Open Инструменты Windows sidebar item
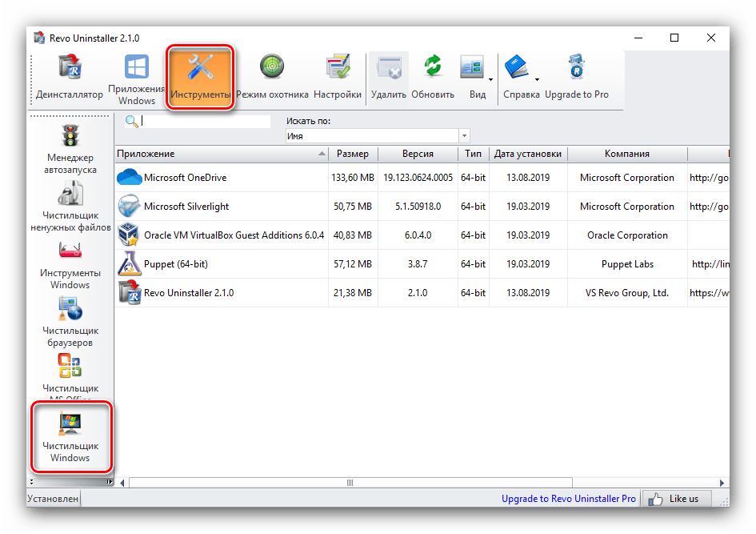The height and width of the screenshot is (534, 756). tap(70, 263)
